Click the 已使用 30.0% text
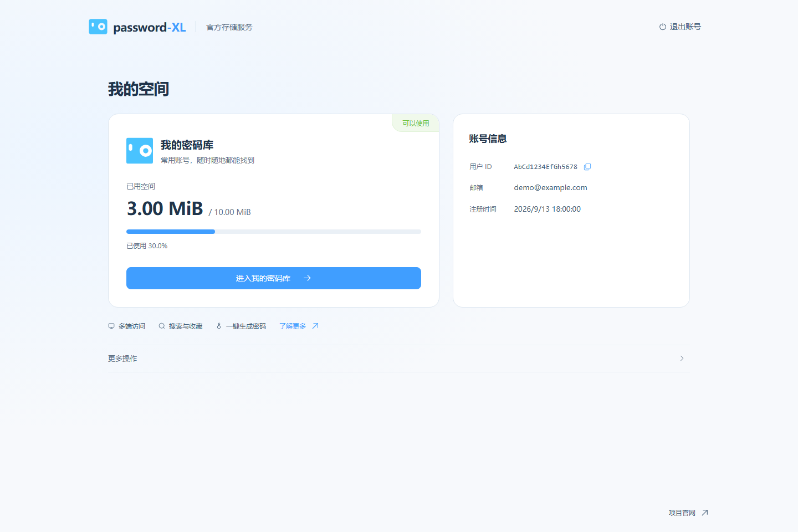Viewport: 798px width, 532px height. pyautogui.click(x=147, y=246)
